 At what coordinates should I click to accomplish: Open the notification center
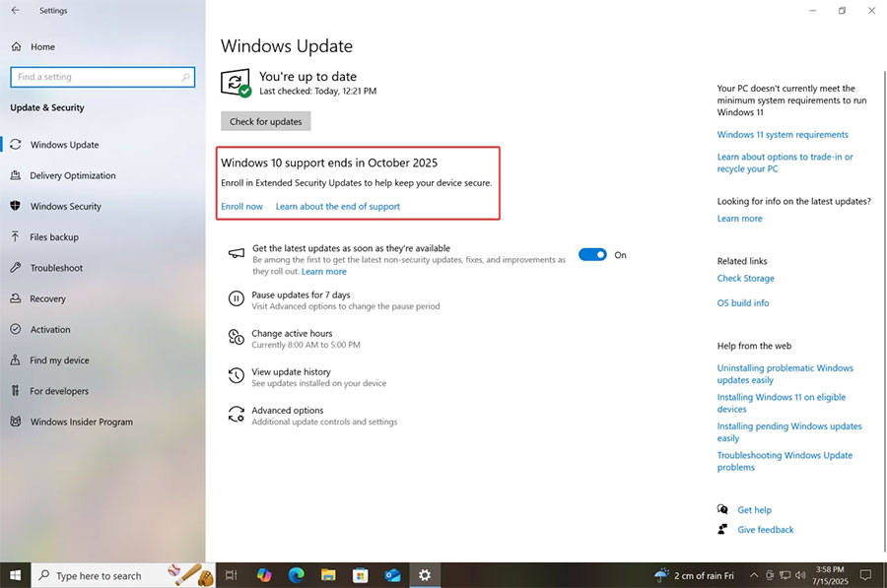tap(865, 574)
